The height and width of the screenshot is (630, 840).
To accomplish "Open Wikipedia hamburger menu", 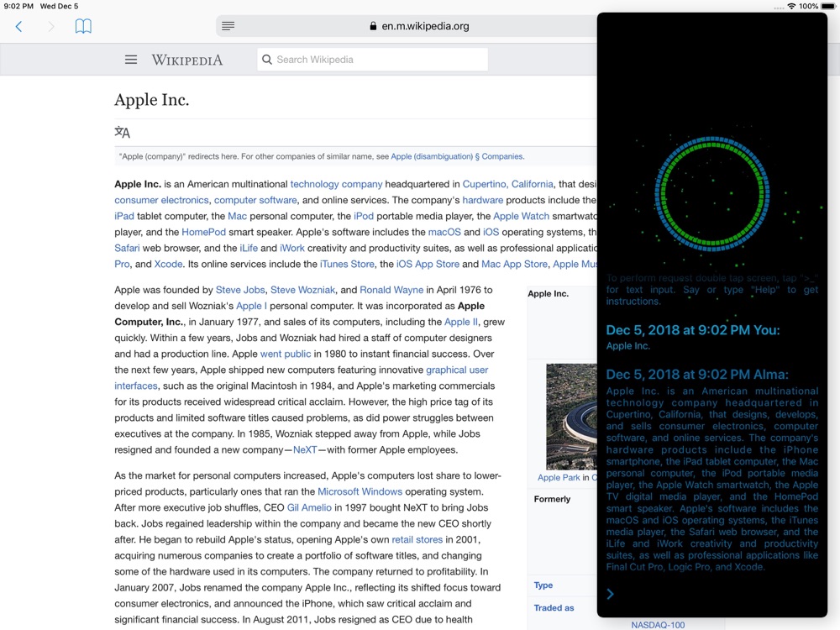I will tap(131, 60).
